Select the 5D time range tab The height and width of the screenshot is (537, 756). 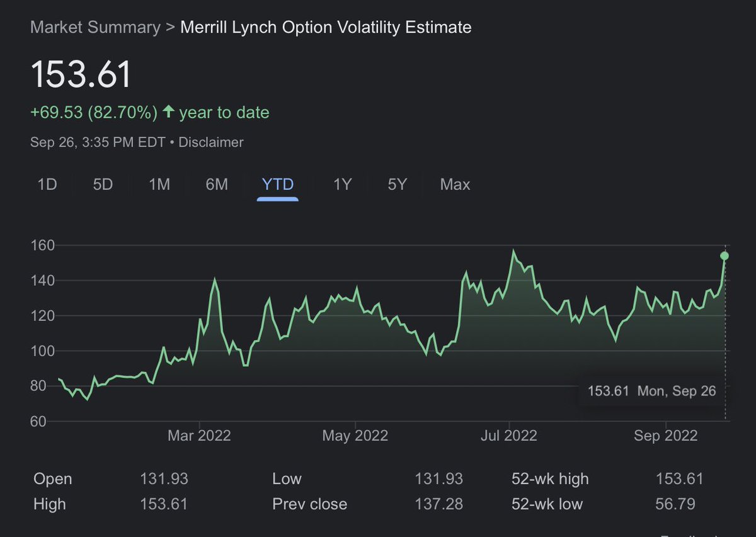pos(103,184)
